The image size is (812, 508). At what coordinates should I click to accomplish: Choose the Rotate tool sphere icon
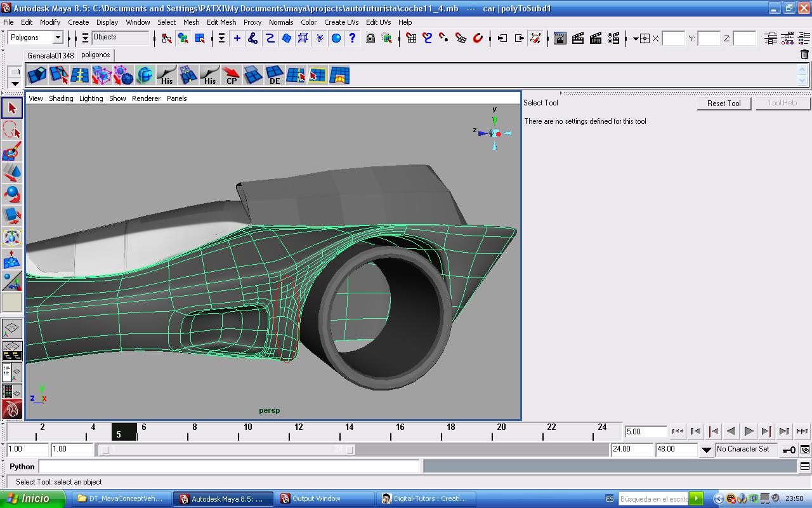click(12, 194)
